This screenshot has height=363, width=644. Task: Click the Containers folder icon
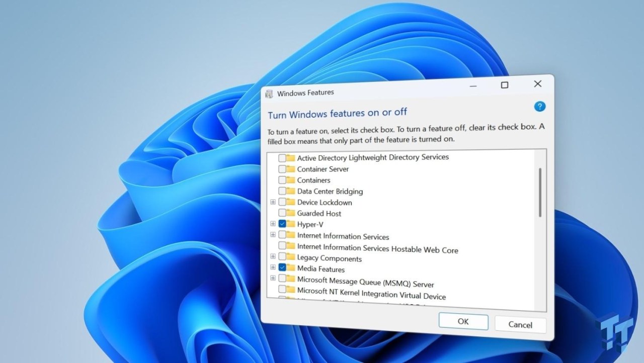pos(291,180)
